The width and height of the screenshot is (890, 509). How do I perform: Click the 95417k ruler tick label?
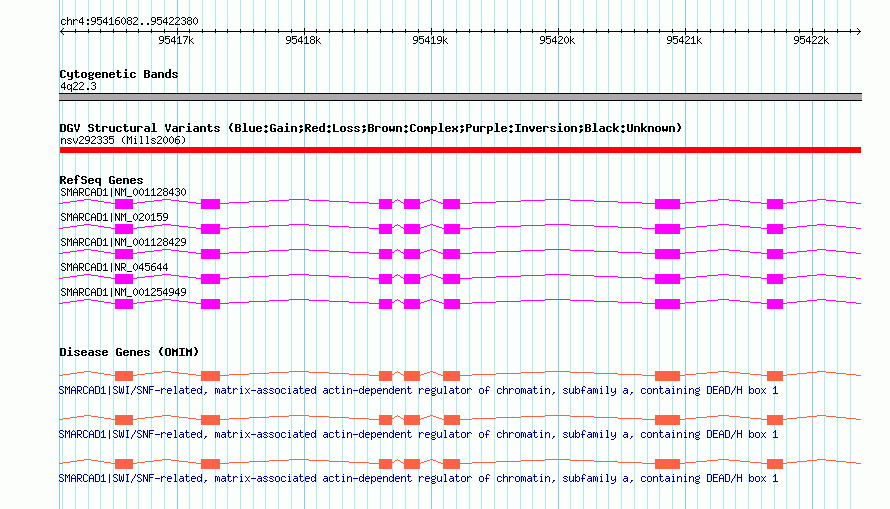[176, 40]
